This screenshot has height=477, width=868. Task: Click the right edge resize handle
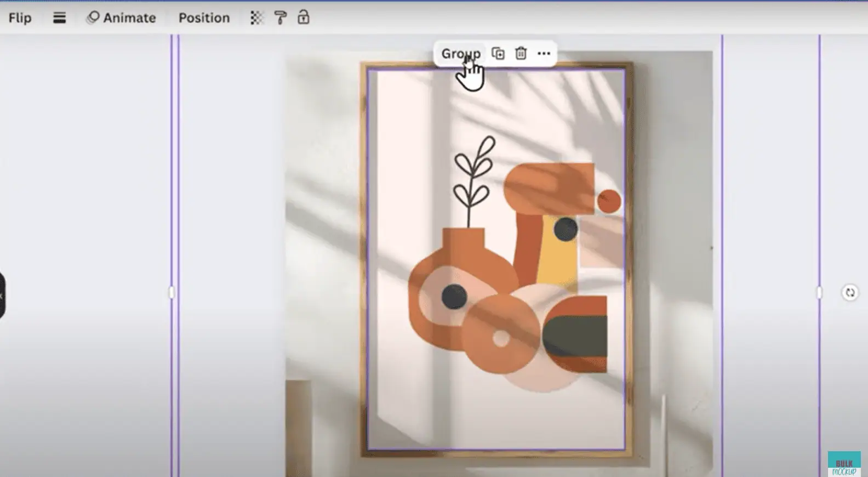coord(819,293)
